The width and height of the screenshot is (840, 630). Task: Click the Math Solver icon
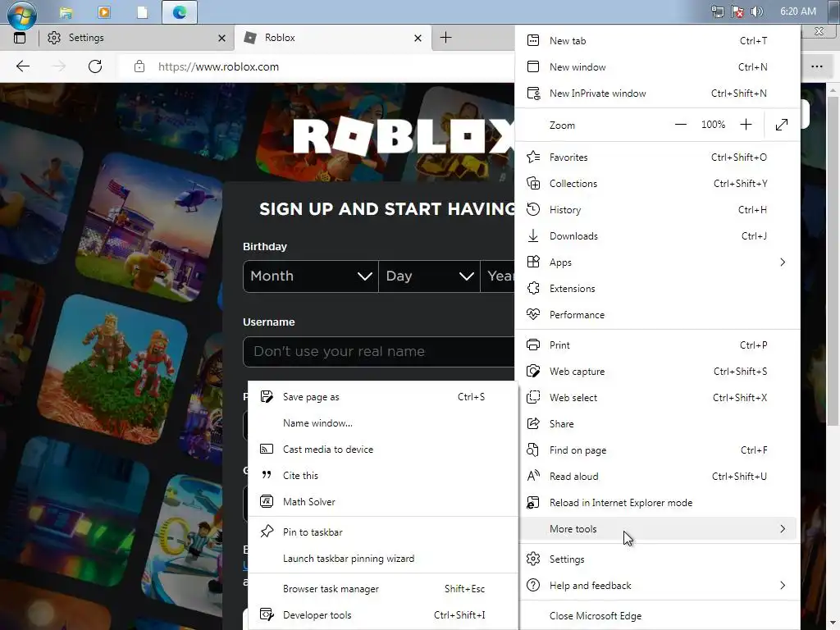click(x=267, y=501)
